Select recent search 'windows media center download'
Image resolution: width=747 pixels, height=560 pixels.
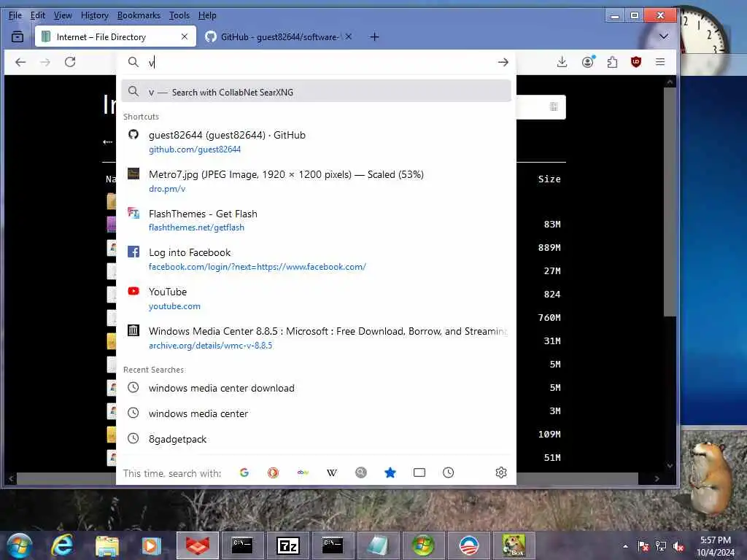tap(316, 388)
